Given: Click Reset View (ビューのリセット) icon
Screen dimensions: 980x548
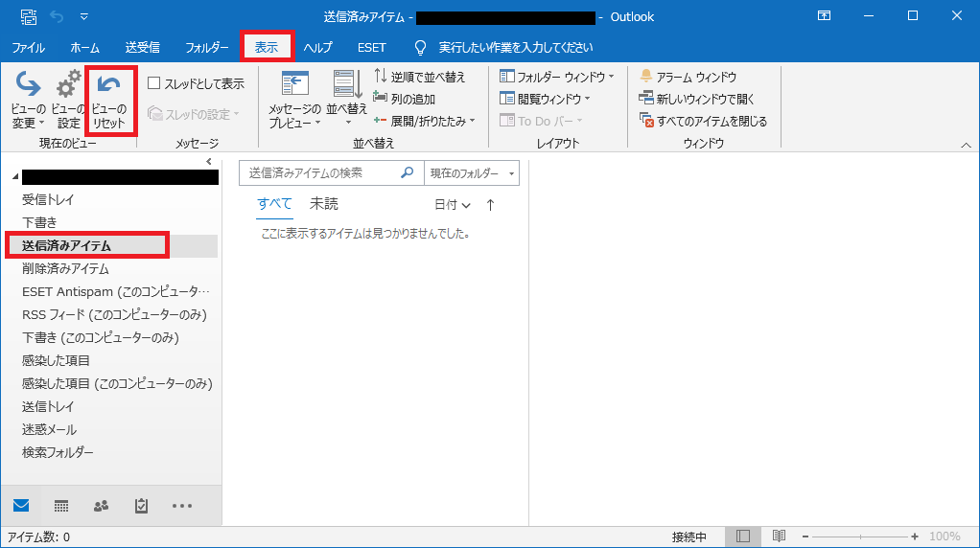Looking at the screenshot, I should click(x=109, y=85).
